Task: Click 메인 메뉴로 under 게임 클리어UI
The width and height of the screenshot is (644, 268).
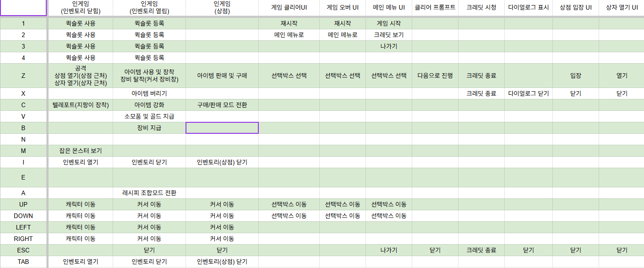Action: (x=289, y=35)
